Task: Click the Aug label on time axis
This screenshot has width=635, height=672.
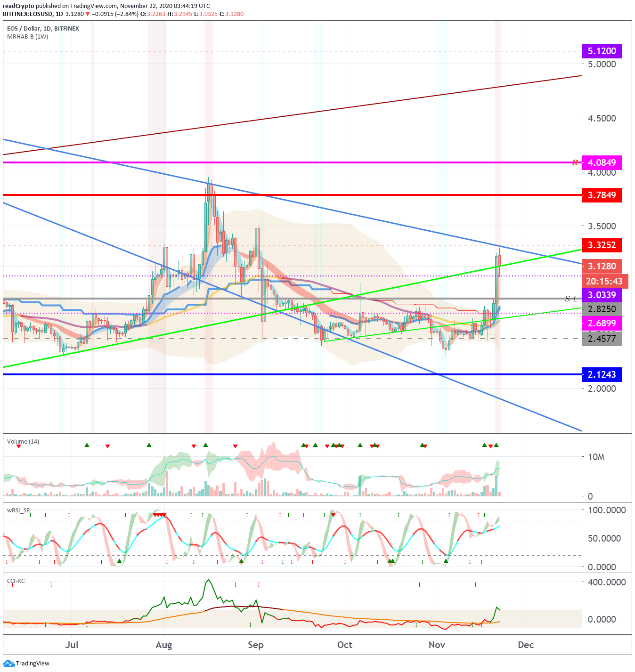Action: (x=164, y=645)
